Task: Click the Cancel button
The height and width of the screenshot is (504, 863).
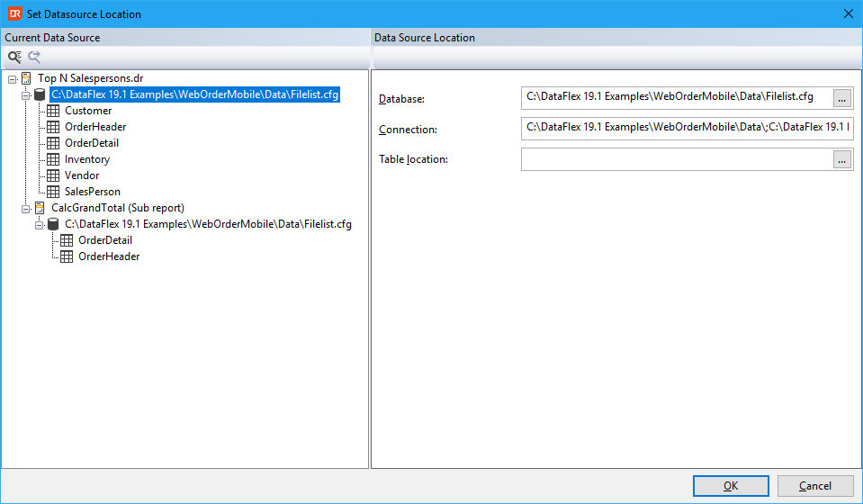Action: (815, 486)
